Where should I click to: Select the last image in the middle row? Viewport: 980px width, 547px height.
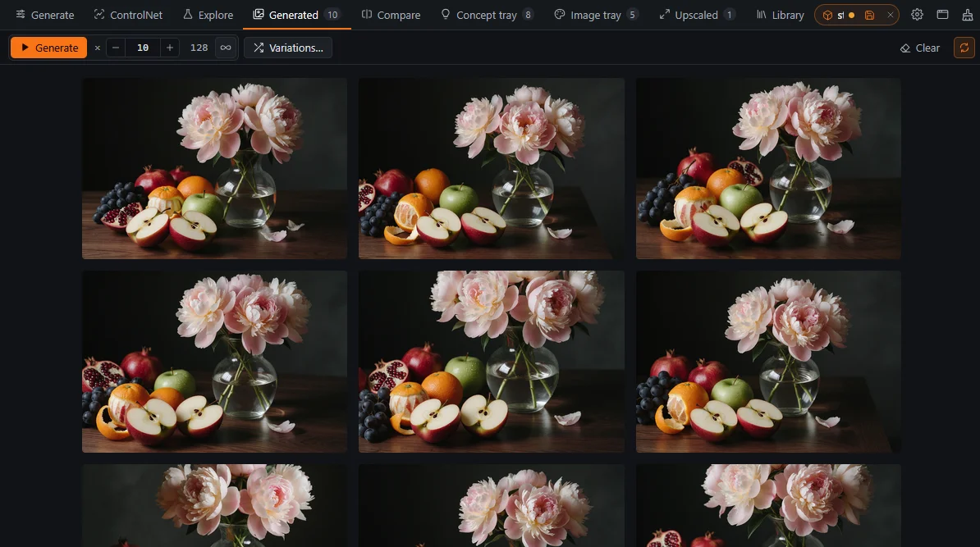click(768, 362)
